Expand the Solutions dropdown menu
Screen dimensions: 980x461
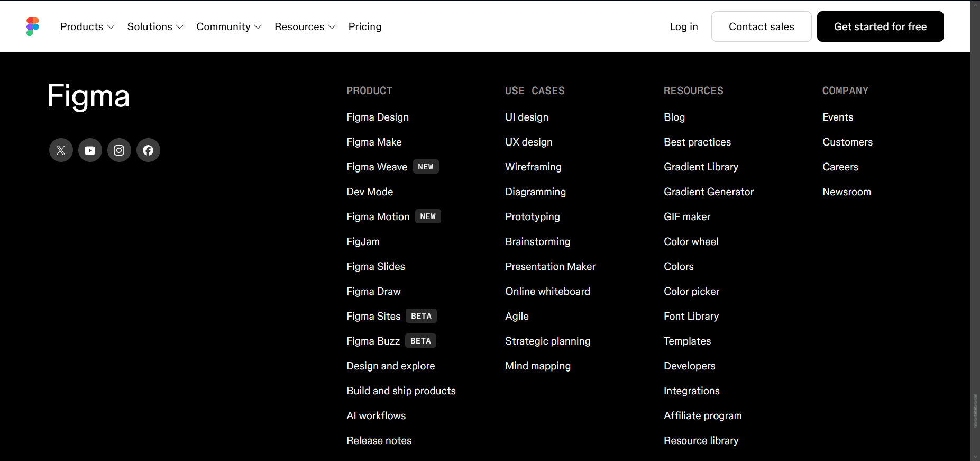click(155, 26)
